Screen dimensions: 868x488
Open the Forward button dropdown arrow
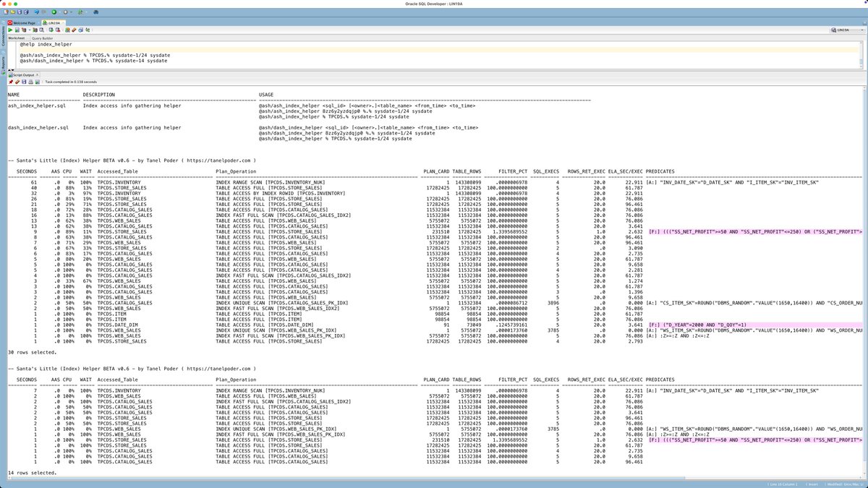pos(71,12)
